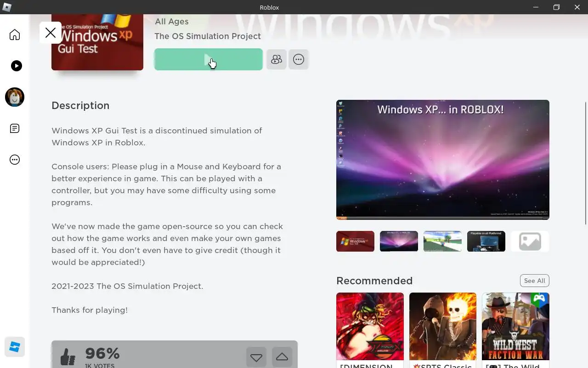
Task: Open The OS Simulation Project creator link
Action: coord(208,36)
